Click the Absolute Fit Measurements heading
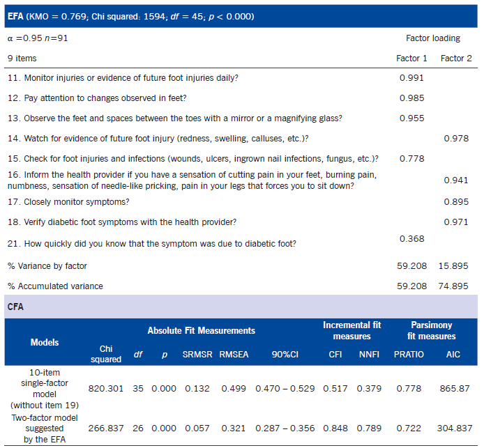484x448 pixels. pos(201,330)
